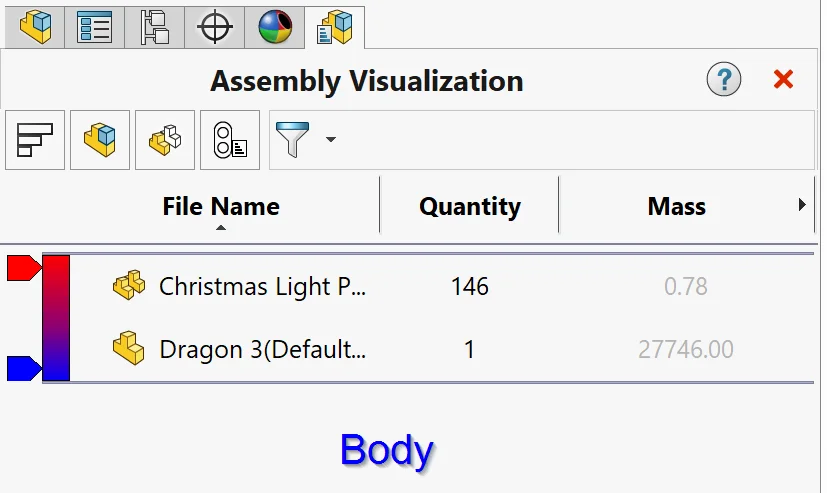Sort by the Quantity column header
Screen dimensions: 827x493
point(469,207)
